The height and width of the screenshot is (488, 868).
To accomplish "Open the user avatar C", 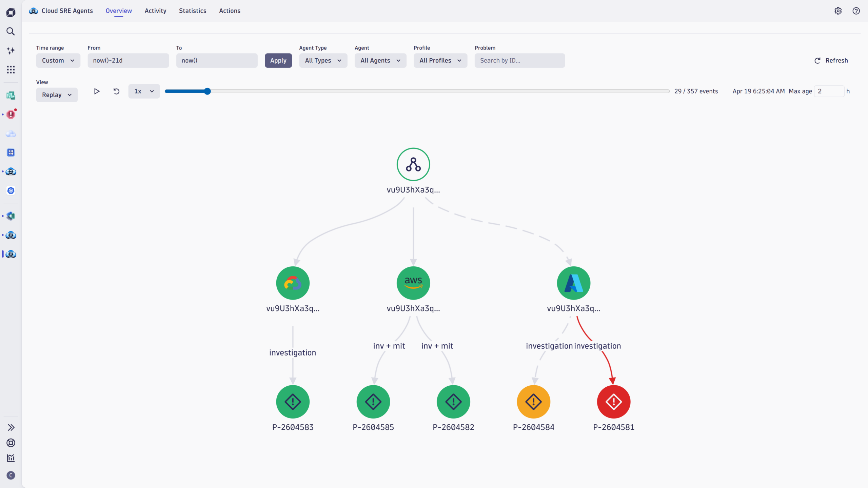I will point(11,475).
